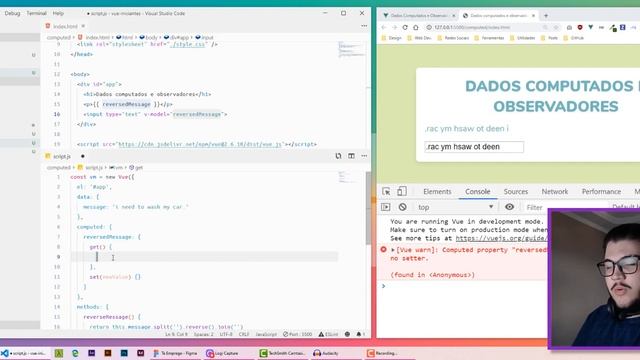Open the Debug menu in VS Code

pyautogui.click(x=12, y=13)
